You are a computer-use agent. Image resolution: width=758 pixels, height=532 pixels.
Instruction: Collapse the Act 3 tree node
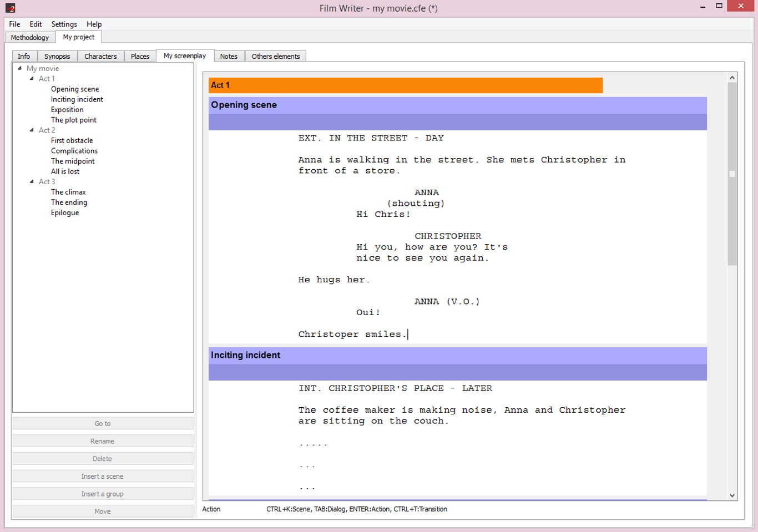(x=32, y=181)
